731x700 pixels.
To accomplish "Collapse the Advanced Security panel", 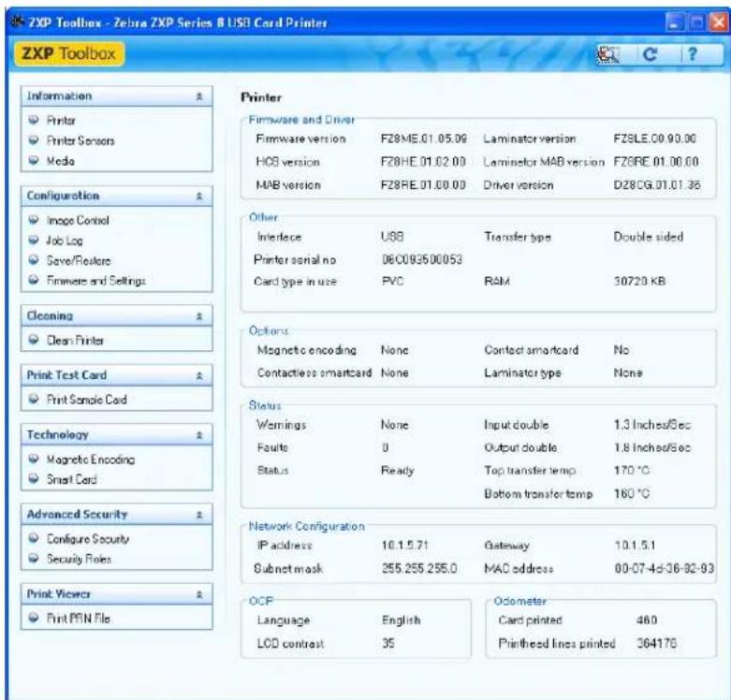I will coord(199,515).
